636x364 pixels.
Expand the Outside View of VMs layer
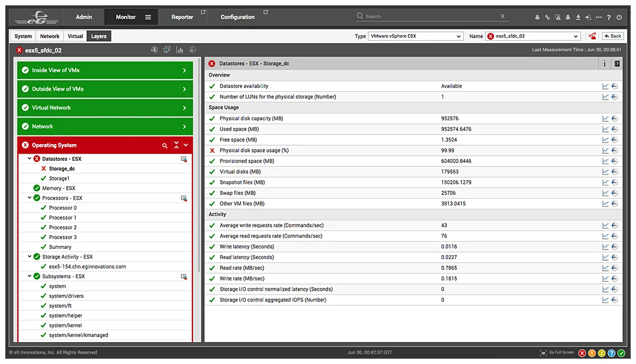(105, 89)
